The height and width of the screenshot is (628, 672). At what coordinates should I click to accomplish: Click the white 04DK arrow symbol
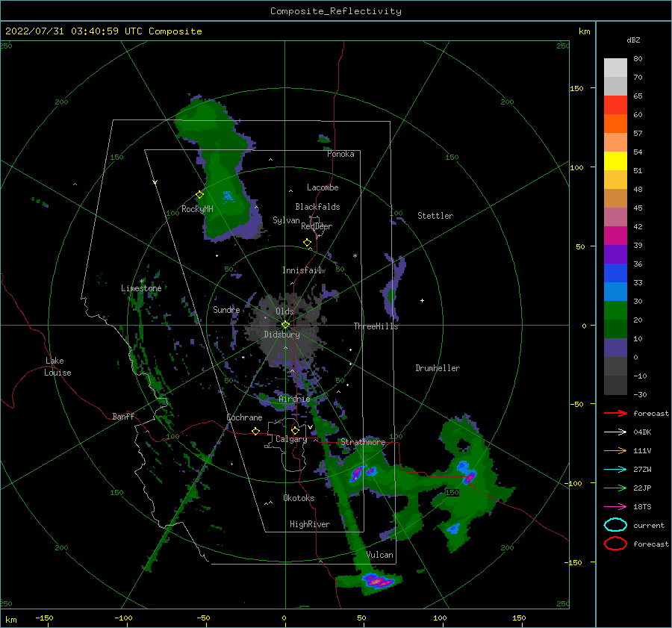coord(615,432)
